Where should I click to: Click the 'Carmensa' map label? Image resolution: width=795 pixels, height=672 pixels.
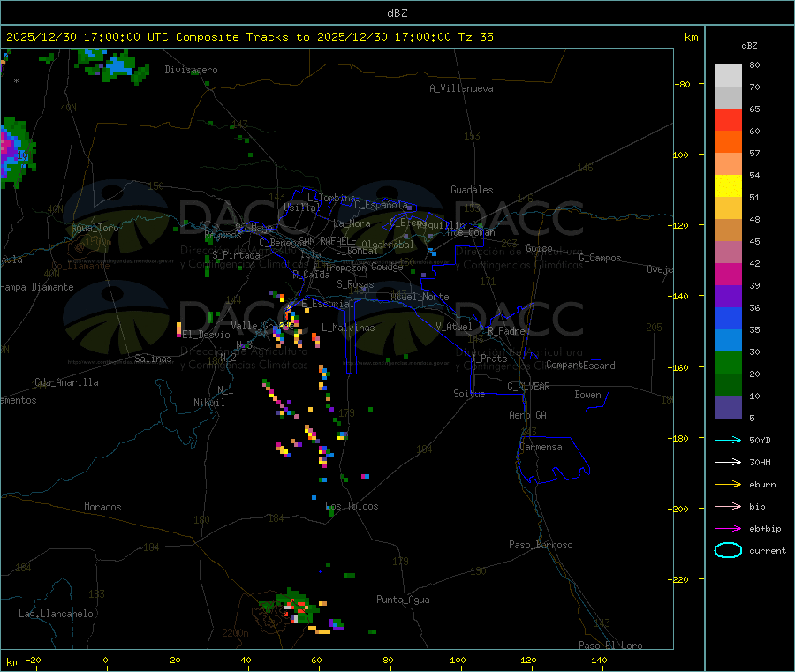(541, 447)
